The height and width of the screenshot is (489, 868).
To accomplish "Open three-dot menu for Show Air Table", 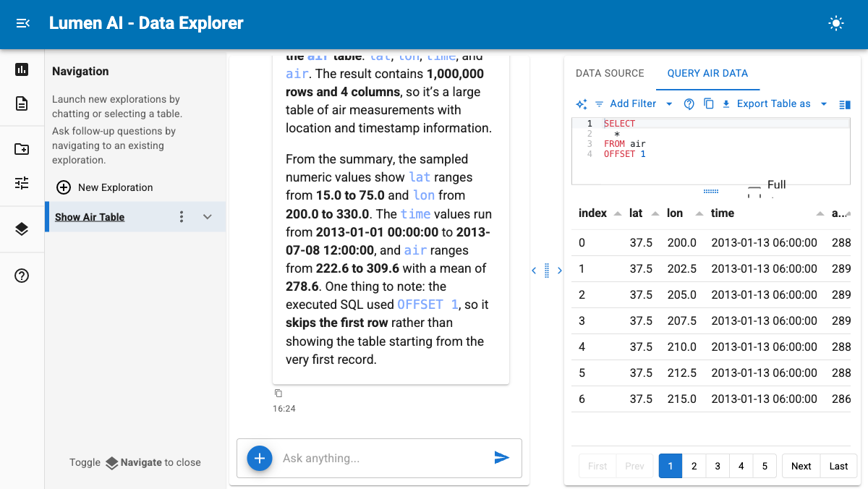I will coord(182,217).
